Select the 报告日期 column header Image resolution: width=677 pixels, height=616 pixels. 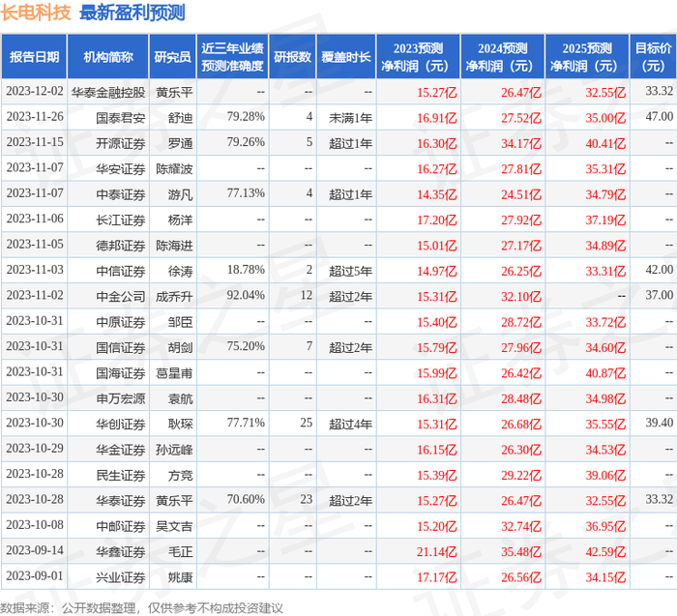point(34,57)
